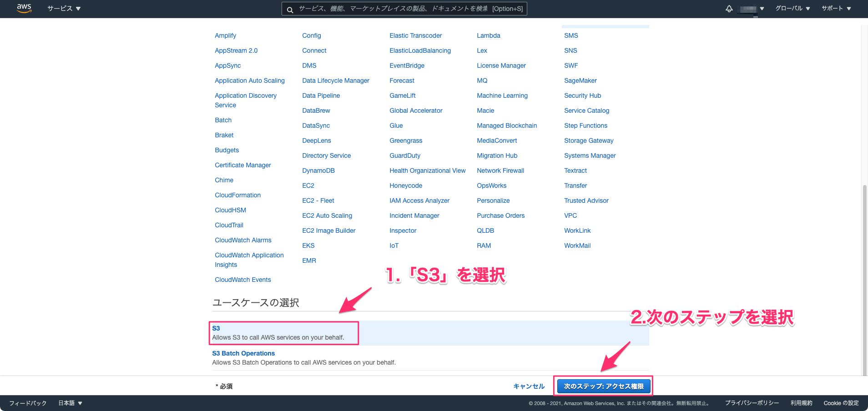Image resolution: width=868 pixels, height=411 pixels.
Task: Choose the Network Firewall service
Action: point(500,170)
